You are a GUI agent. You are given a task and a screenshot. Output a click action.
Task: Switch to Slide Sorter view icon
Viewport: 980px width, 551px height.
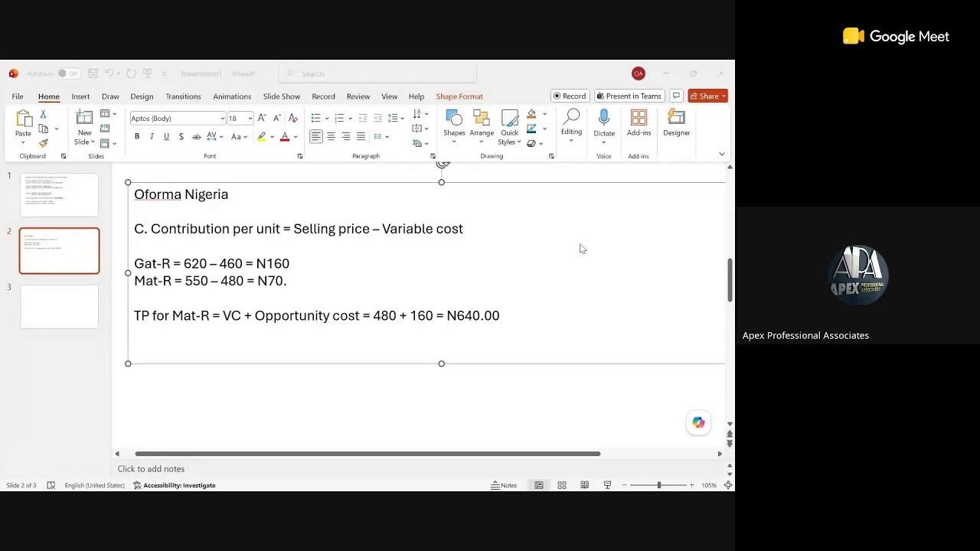tap(562, 485)
